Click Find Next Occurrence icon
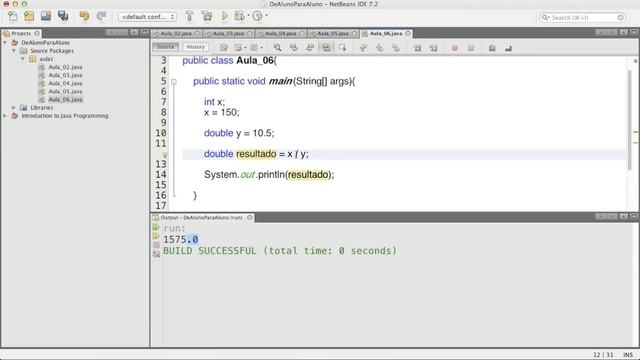This screenshot has width=640, height=360. click(x=310, y=48)
